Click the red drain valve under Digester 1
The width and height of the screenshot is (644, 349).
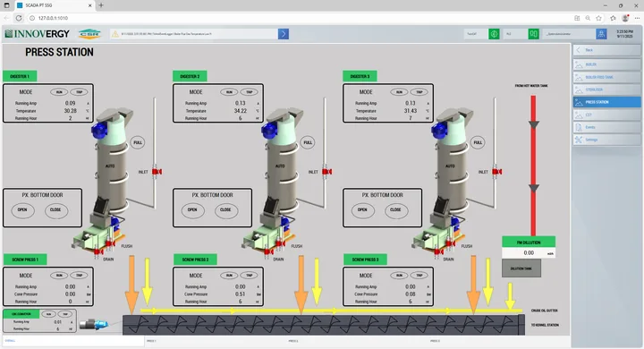(97, 251)
